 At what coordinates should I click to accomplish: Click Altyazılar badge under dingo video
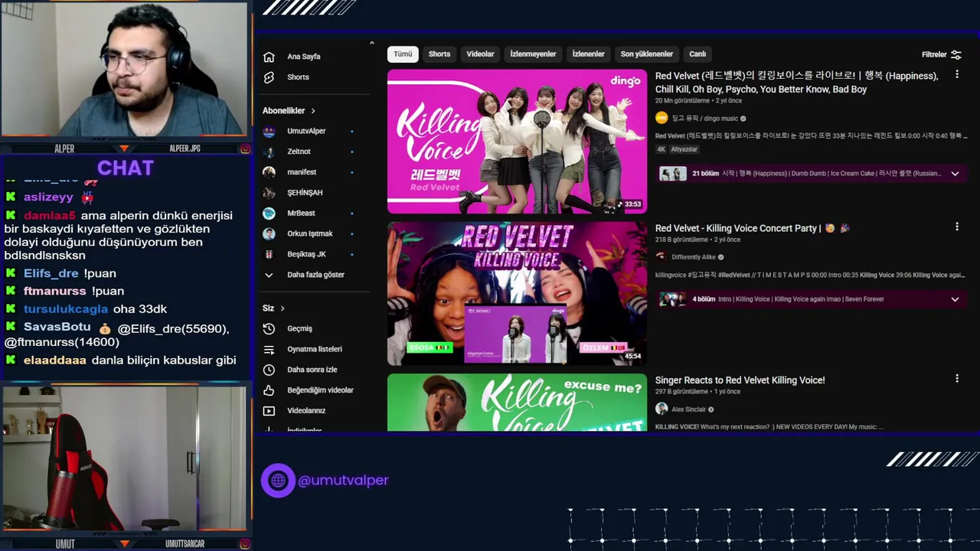tap(684, 149)
